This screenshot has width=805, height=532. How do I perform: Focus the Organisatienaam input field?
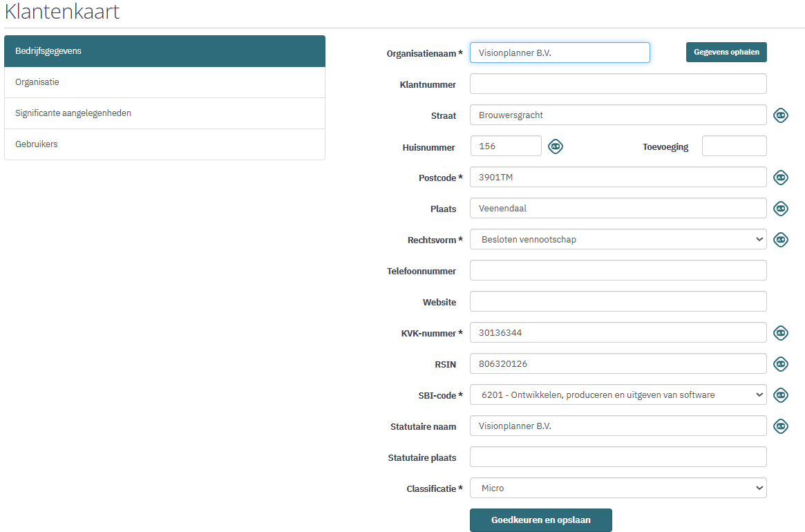click(560, 53)
